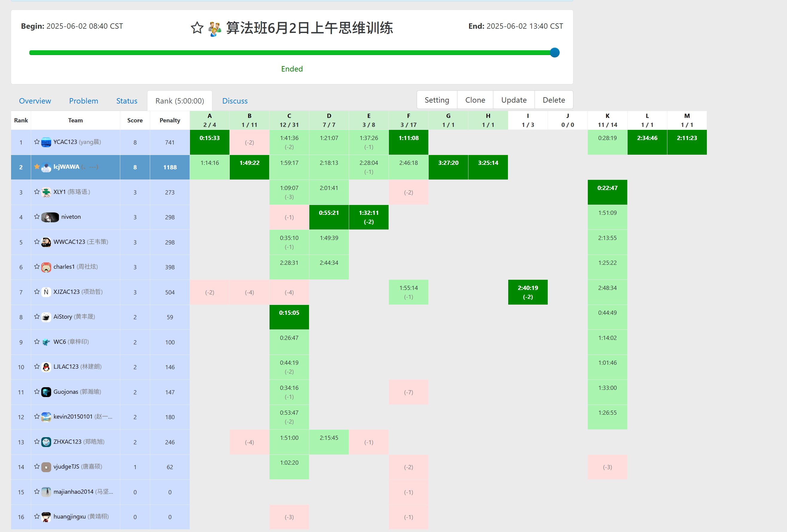Click the contest progress slider handle
This screenshot has width=787, height=532.
pos(554,52)
